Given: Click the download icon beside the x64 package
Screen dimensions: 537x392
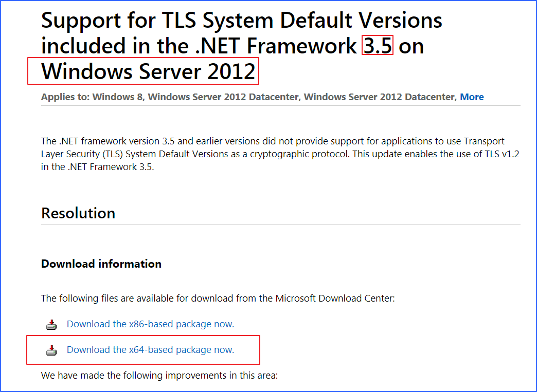Looking at the screenshot, I should point(51,350).
